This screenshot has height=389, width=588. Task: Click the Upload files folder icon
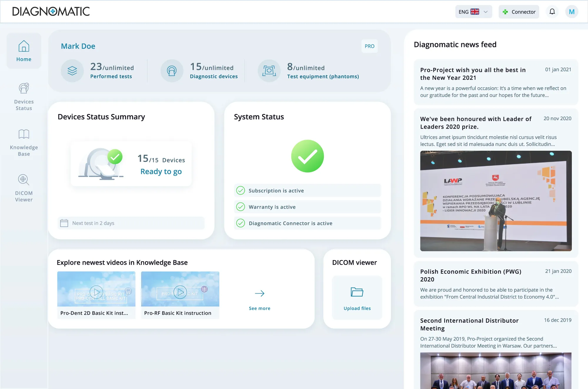pyautogui.click(x=357, y=292)
